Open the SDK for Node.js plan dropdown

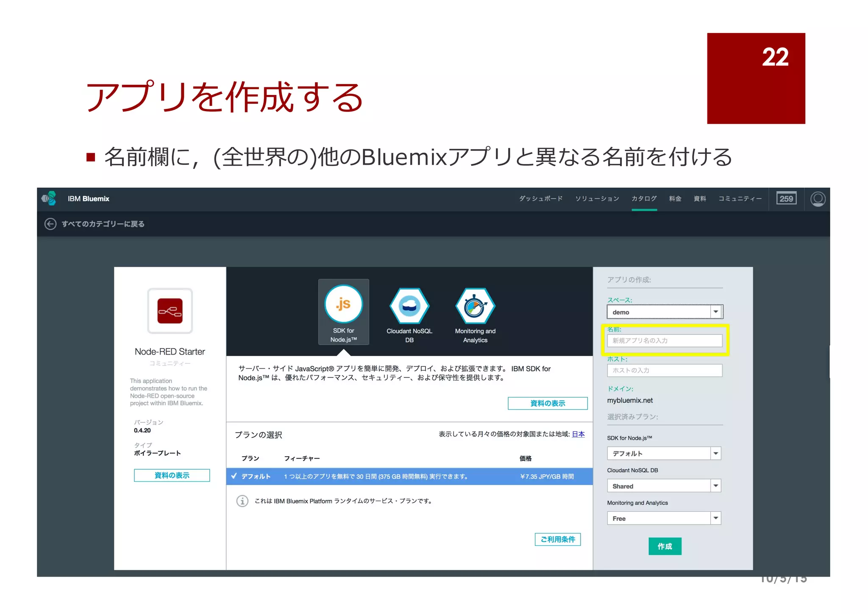[664, 453]
